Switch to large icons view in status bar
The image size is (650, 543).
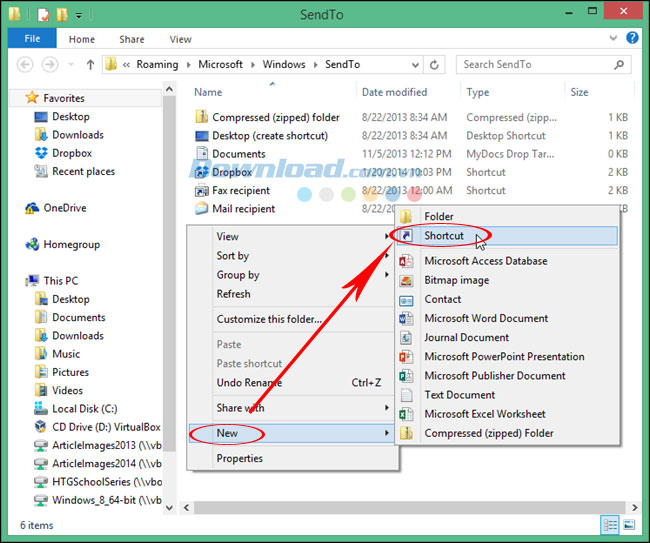click(629, 525)
